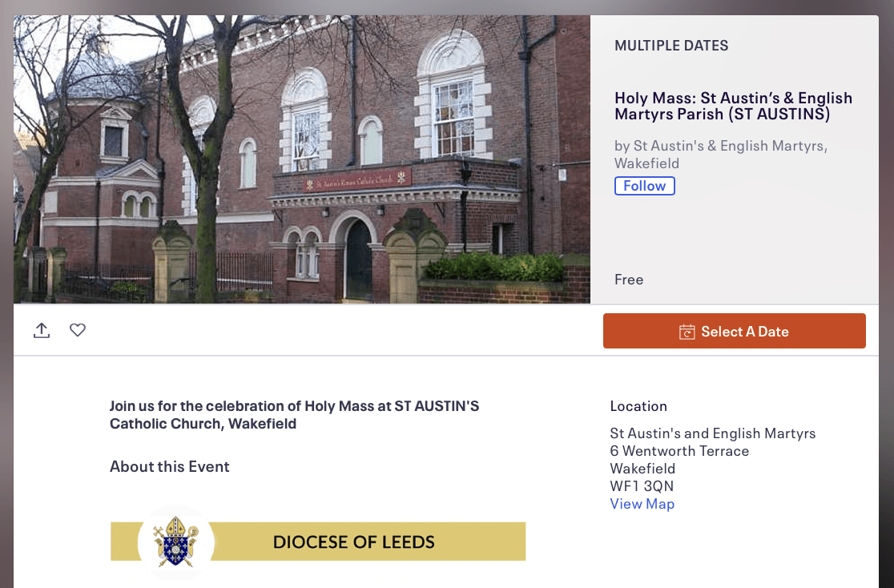Screen dimensions: 894x588
Task: Click the About this Event heading
Action: [x=170, y=466]
